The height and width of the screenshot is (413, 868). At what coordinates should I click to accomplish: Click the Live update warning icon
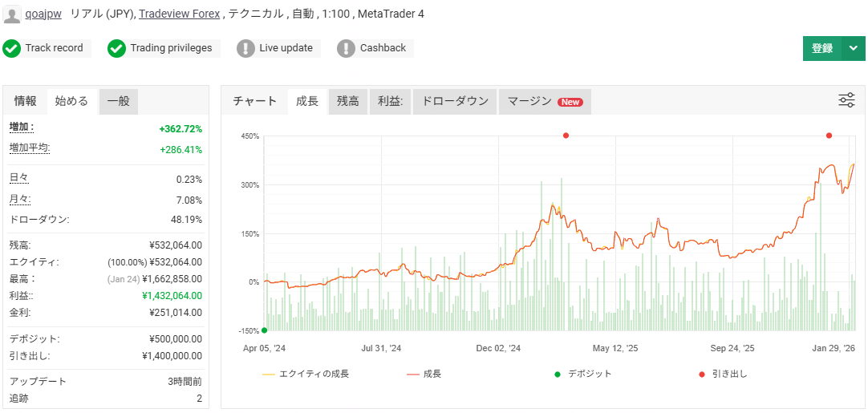246,48
